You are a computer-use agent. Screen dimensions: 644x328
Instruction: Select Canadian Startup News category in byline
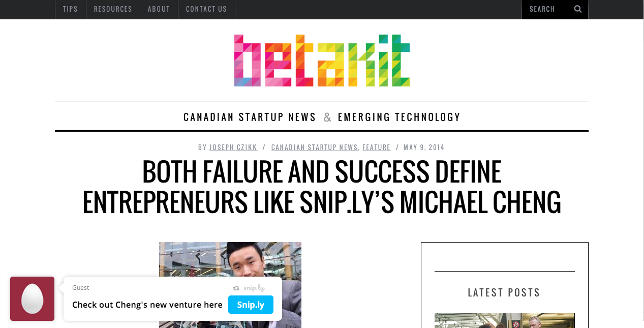point(314,147)
